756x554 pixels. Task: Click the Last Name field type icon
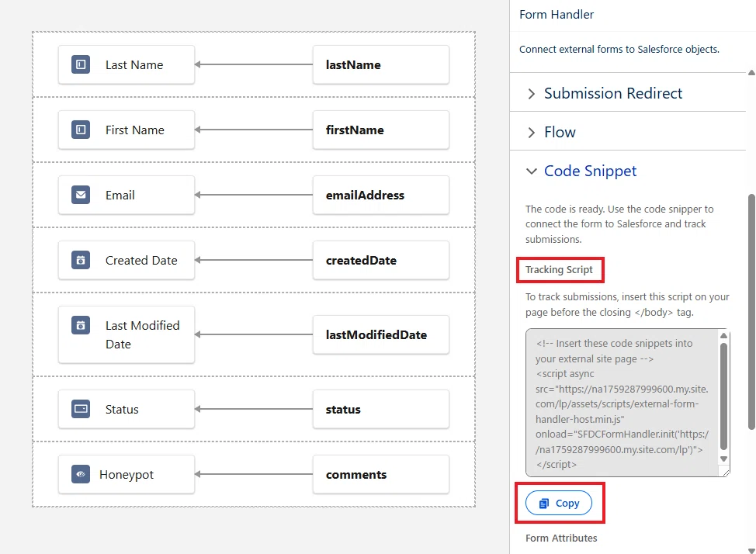[81, 64]
